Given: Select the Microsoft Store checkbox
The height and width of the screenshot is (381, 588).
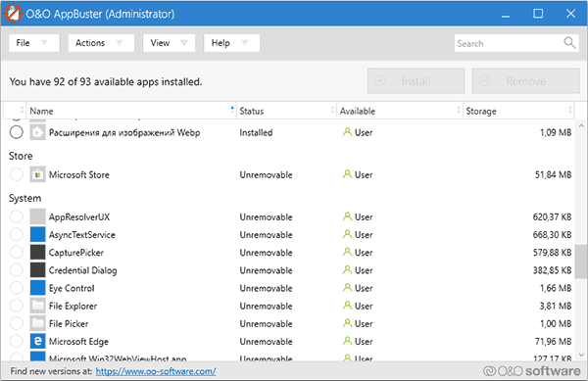Looking at the screenshot, I should (16, 174).
